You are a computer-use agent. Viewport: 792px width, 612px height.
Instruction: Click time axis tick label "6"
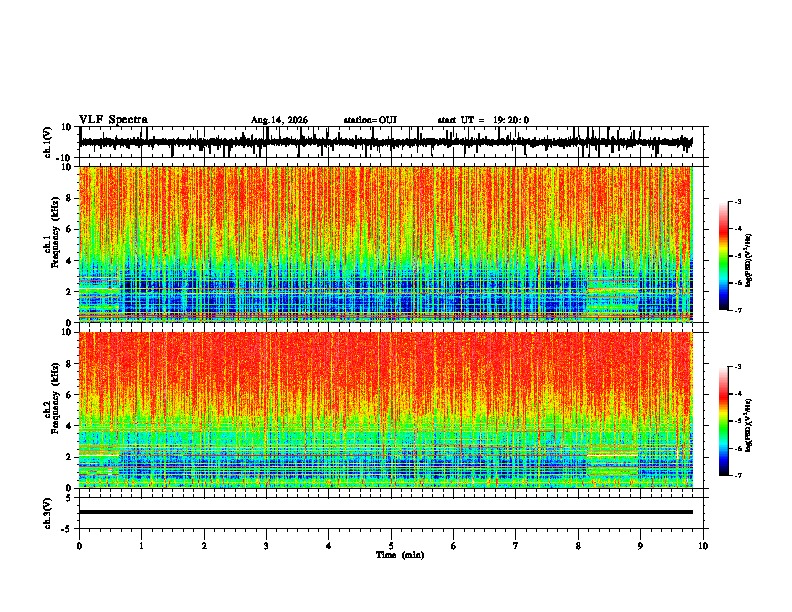coord(454,546)
